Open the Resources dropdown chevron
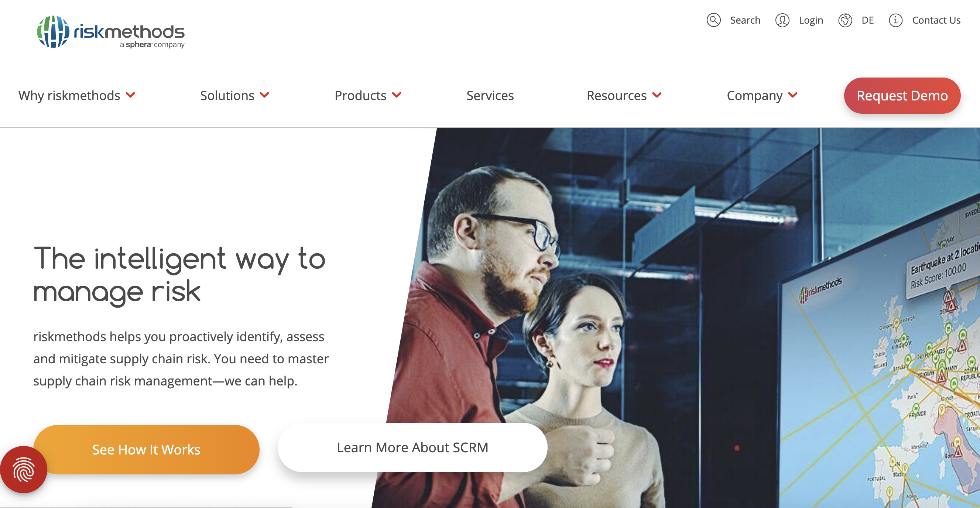The height and width of the screenshot is (508, 980). click(x=657, y=95)
